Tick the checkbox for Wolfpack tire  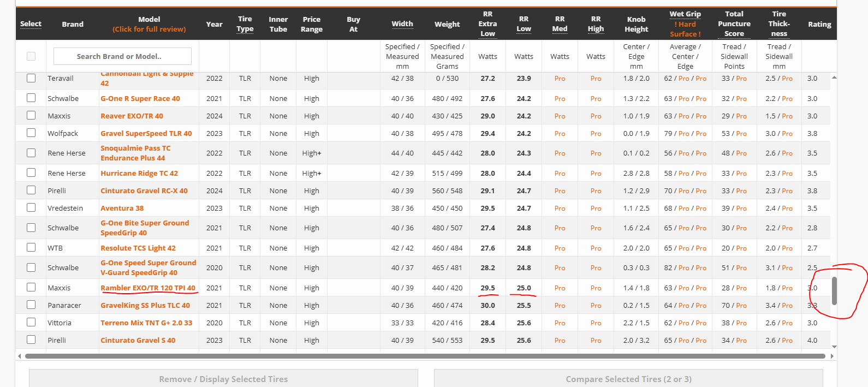click(x=31, y=133)
